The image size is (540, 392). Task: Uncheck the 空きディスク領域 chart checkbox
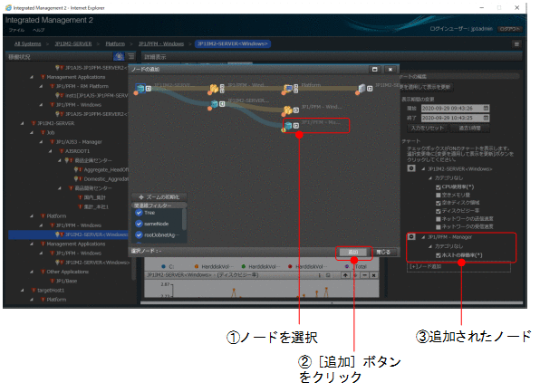pos(438,203)
